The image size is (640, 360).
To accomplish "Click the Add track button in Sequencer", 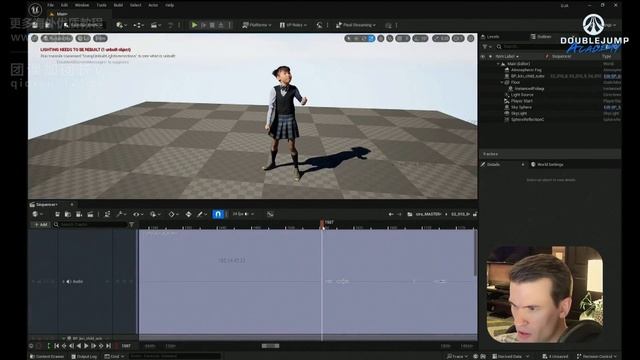I will coord(41,224).
